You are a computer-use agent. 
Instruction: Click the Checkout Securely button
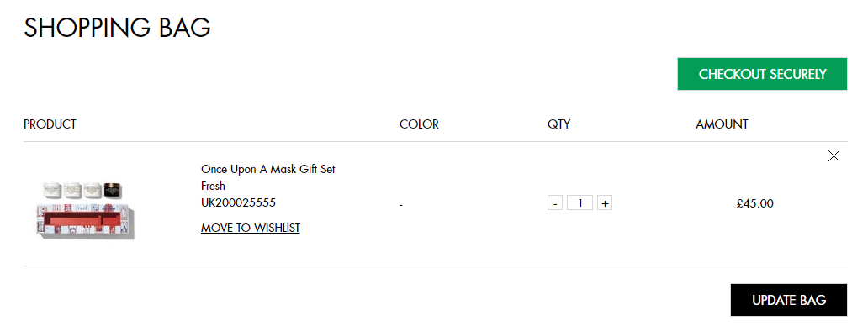coord(762,74)
